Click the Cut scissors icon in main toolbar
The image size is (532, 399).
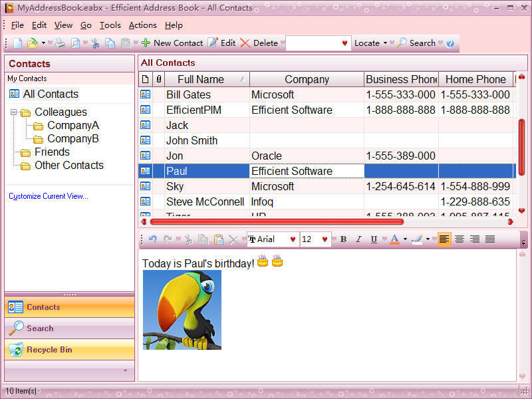95,43
